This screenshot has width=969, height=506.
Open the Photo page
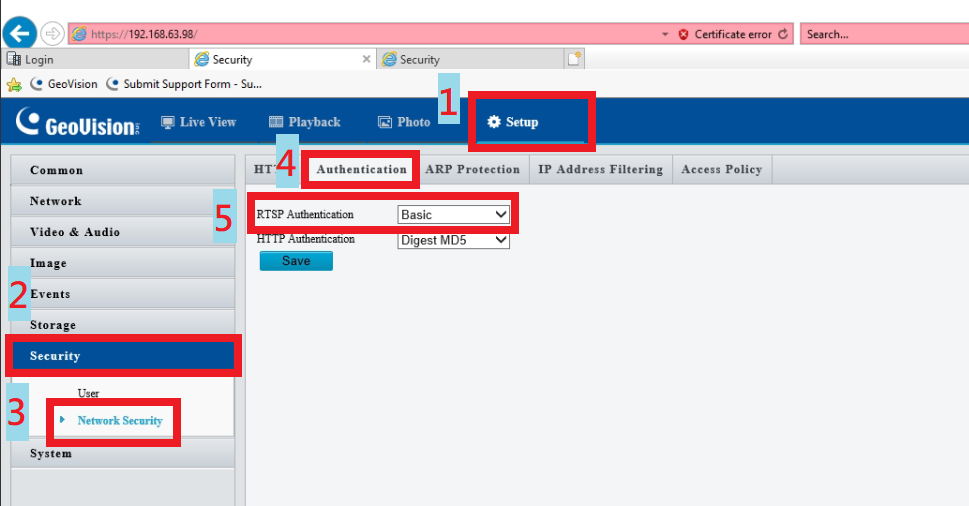click(404, 122)
